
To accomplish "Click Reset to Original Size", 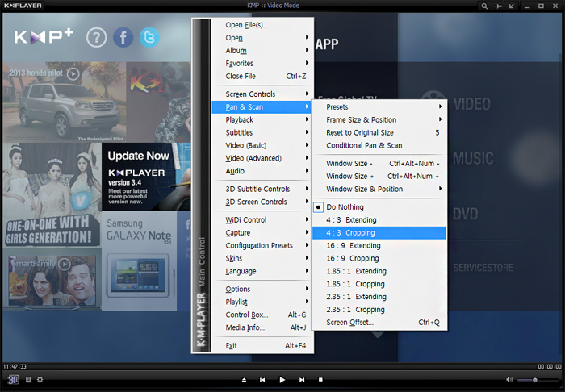I will (379, 133).
